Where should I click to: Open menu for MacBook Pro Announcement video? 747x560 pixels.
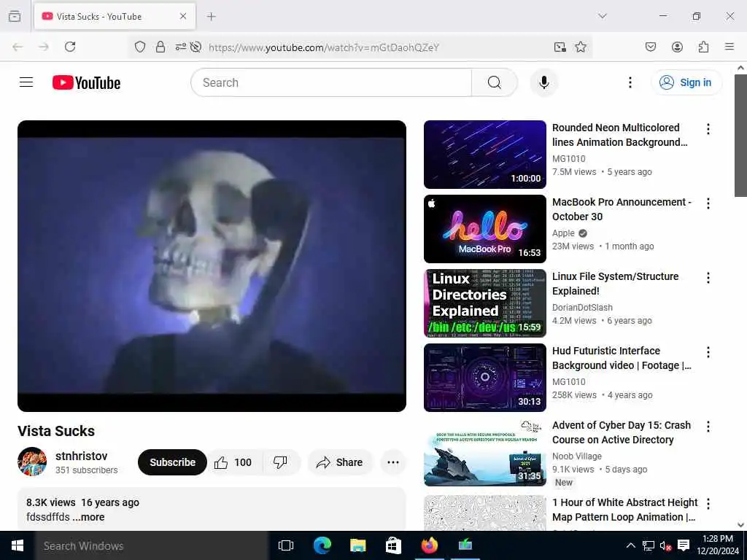point(708,203)
